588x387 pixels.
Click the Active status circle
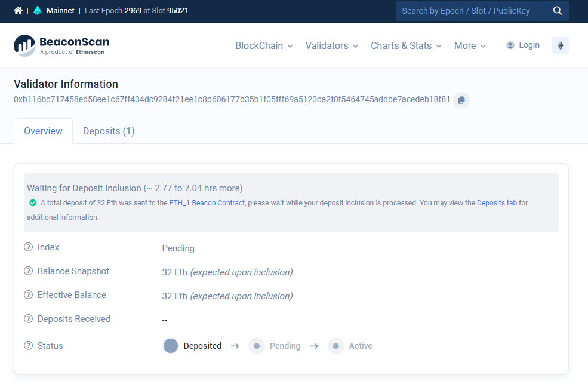[x=336, y=346]
